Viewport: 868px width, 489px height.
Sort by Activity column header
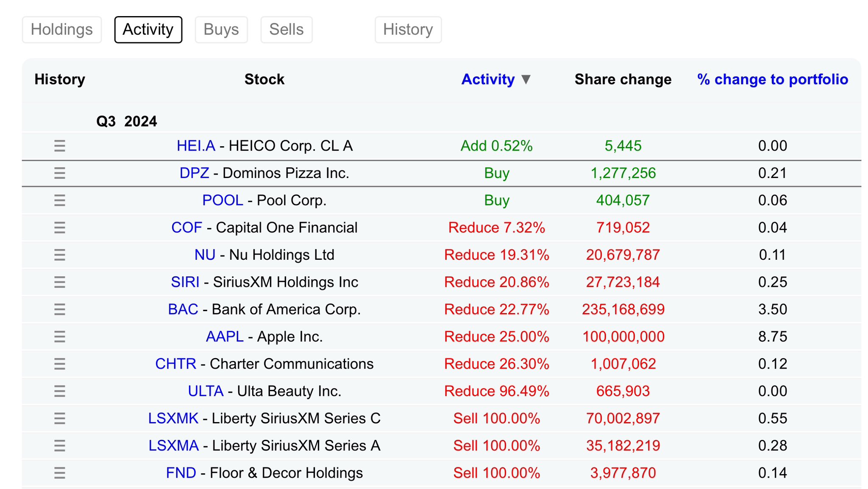[488, 79]
